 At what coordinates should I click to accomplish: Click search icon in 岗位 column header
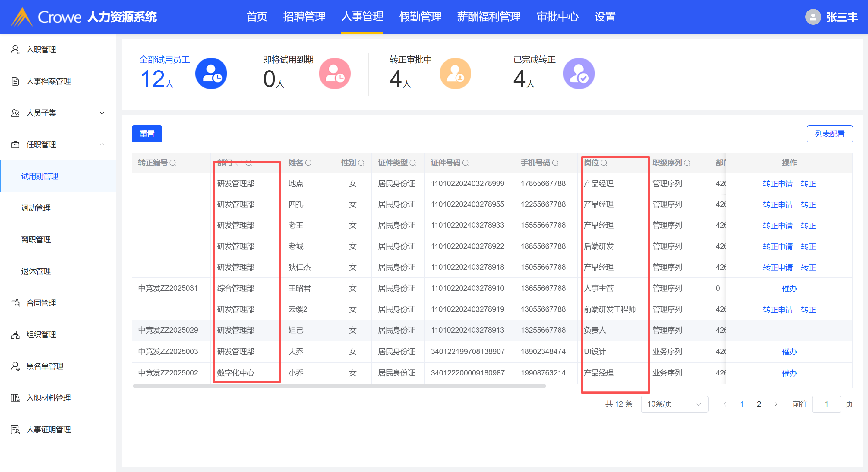604,163
